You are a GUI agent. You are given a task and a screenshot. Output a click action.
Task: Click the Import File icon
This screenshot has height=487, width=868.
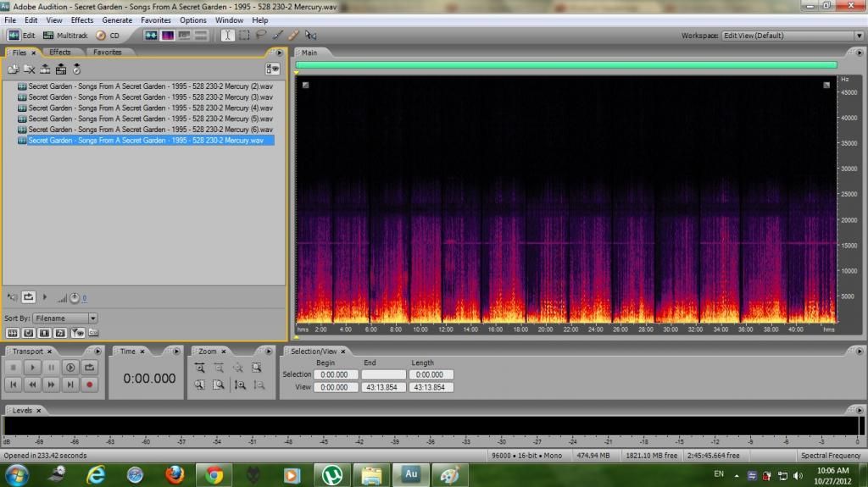coord(14,69)
